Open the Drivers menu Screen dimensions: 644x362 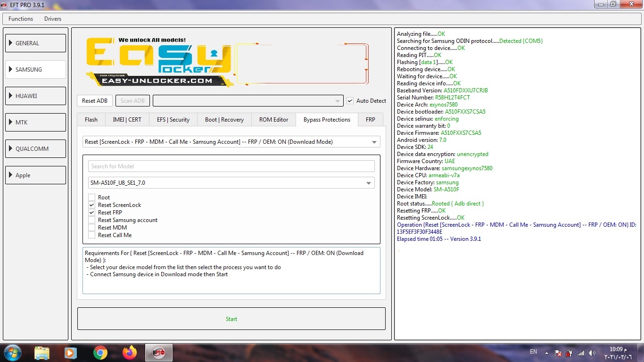coord(53,19)
